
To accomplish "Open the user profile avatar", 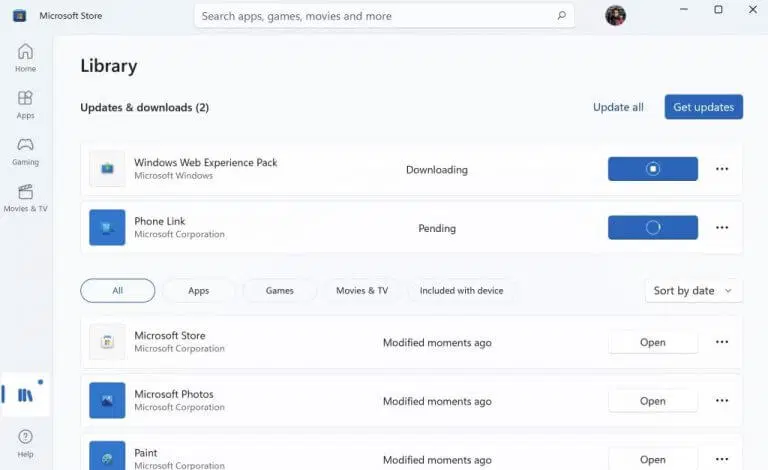I will [615, 16].
